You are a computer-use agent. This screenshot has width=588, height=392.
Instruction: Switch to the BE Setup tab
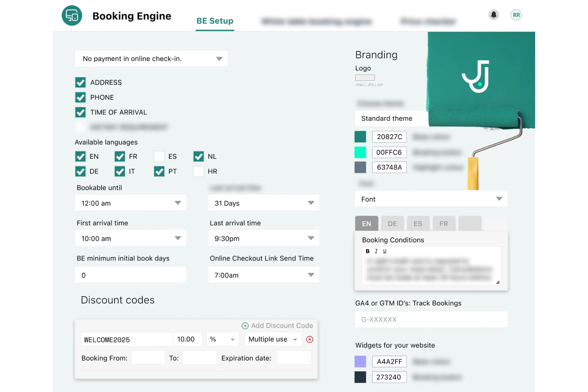tap(215, 21)
